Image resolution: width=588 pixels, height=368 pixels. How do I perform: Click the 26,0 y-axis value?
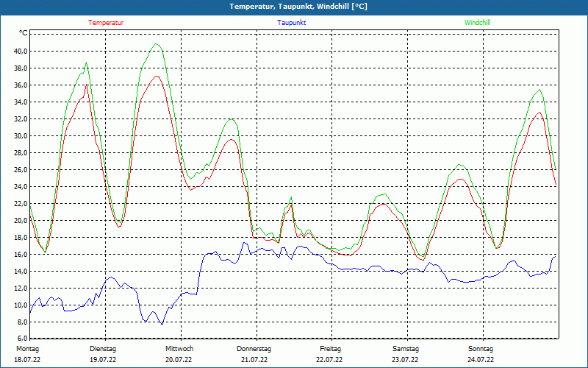coord(21,169)
